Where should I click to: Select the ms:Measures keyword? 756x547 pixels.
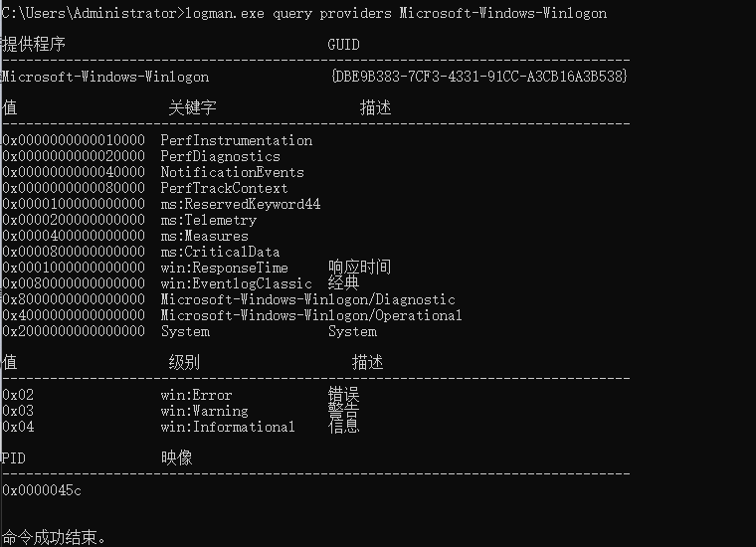[x=205, y=236]
